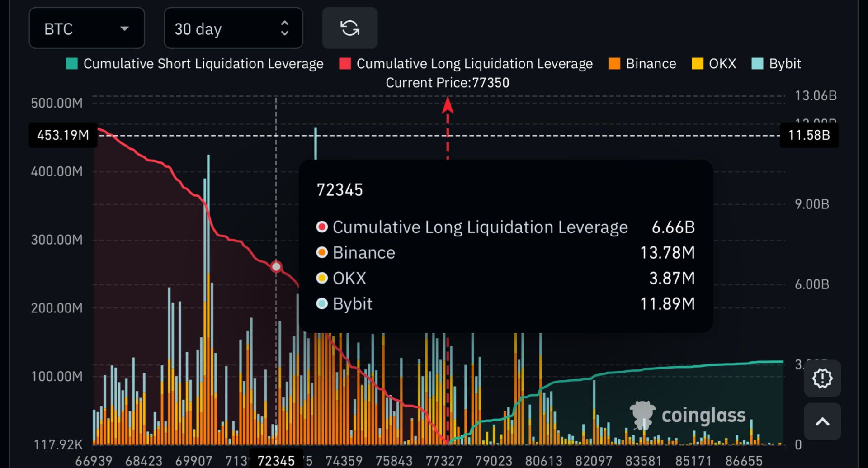This screenshot has width=868, height=468.
Task: Click the 11.89M Bybit value
Action: pyautogui.click(x=667, y=304)
